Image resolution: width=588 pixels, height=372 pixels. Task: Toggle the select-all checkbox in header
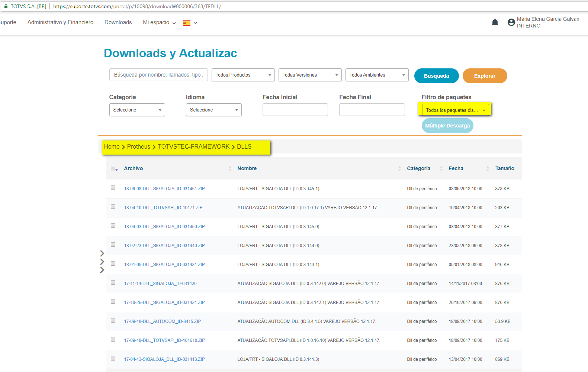[113, 168]
